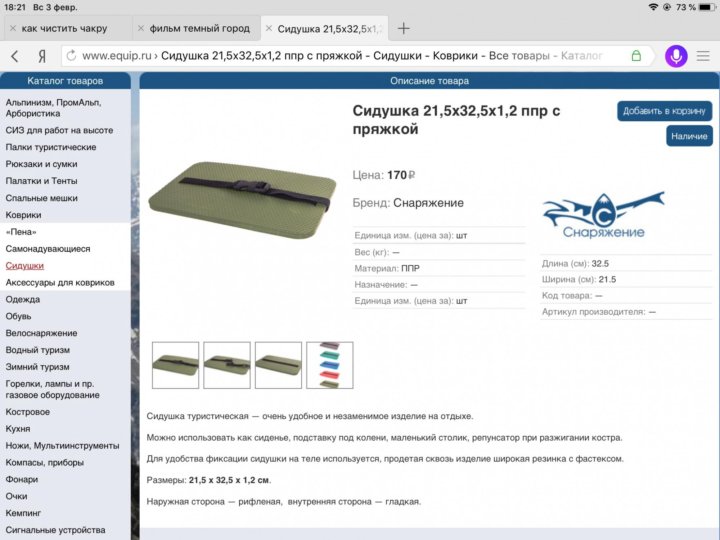Viewport: 720px width, 540px height.
Task: Tap the browser back arrow
Action: [14, 56]
